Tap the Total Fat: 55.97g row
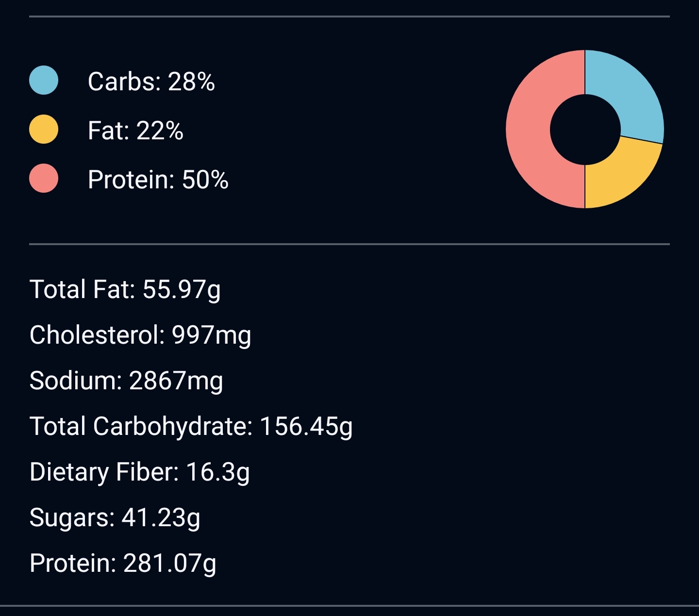The image size is (699, 616). (125, 289)
